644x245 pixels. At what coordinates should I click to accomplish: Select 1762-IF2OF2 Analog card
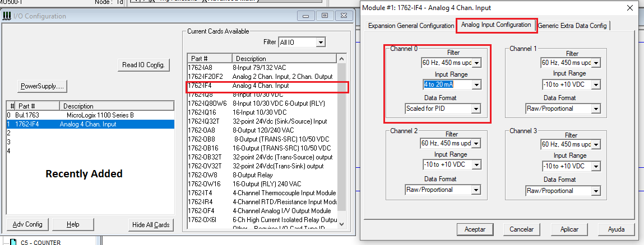point(262,76)
